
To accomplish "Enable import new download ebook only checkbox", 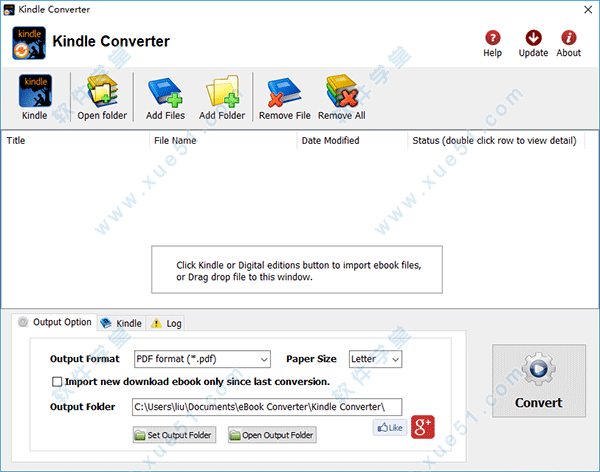I will coord(57,382).
